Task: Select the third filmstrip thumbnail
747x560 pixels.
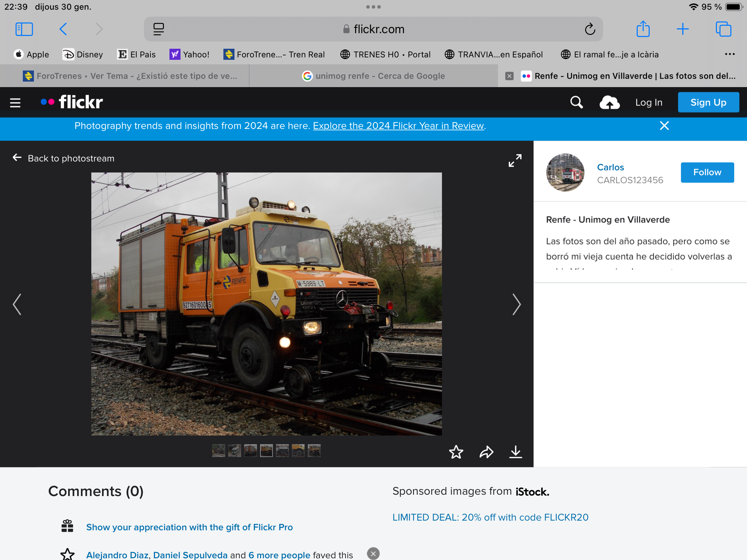Action: pyautogui.click(x=250, y=451)
